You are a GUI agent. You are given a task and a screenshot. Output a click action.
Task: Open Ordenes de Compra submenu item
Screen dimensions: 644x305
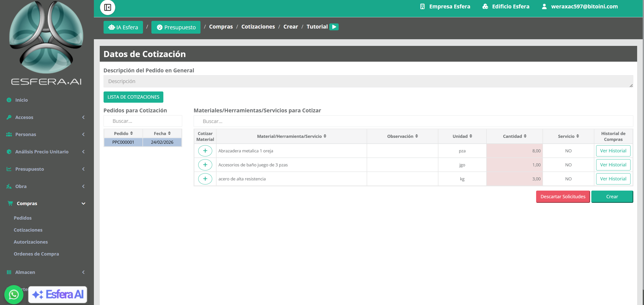click(x=36, y=254)
